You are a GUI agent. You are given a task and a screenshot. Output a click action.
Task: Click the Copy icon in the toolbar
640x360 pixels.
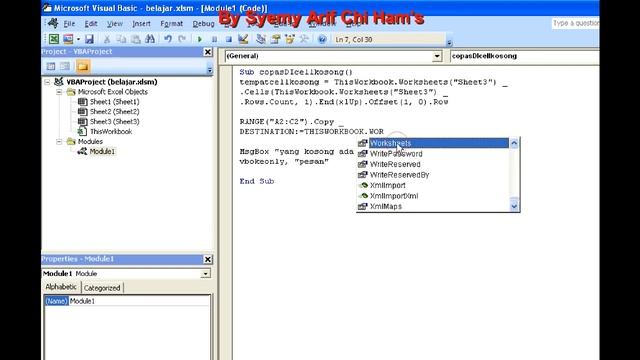(121, 39)
